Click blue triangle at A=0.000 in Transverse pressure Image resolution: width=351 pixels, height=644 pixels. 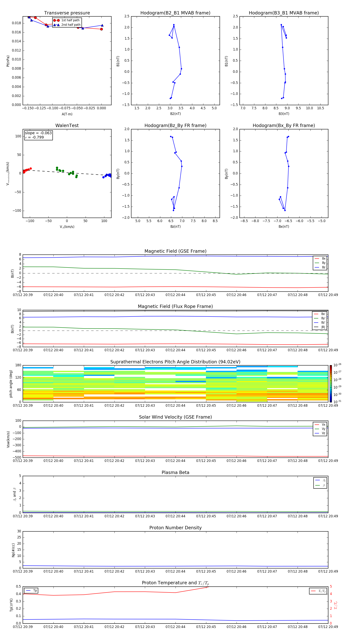tap(102, 25)
